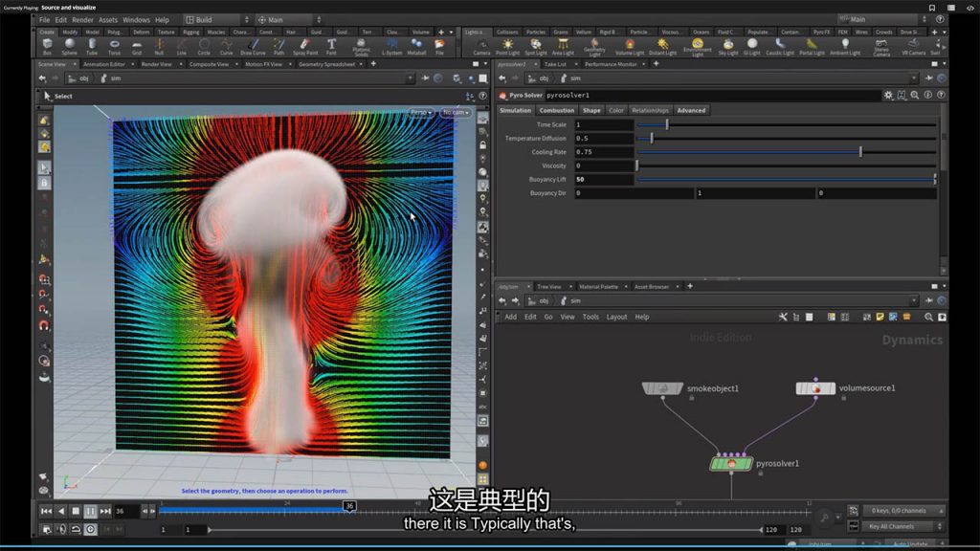The width and height of the screenshot is (980, 551).
Task: Open the File menu
Action: (x=44, y=20)
